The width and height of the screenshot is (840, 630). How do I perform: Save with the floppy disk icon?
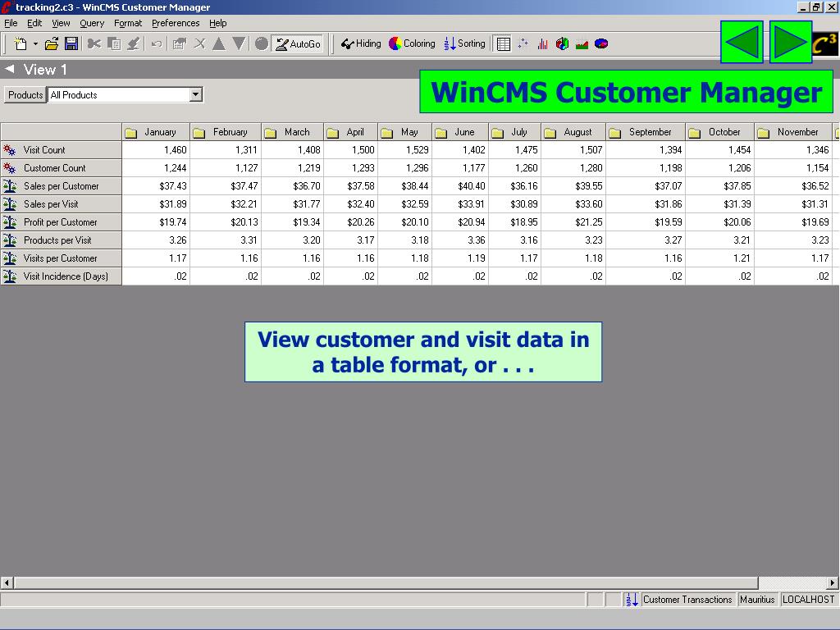coord(71,44)
